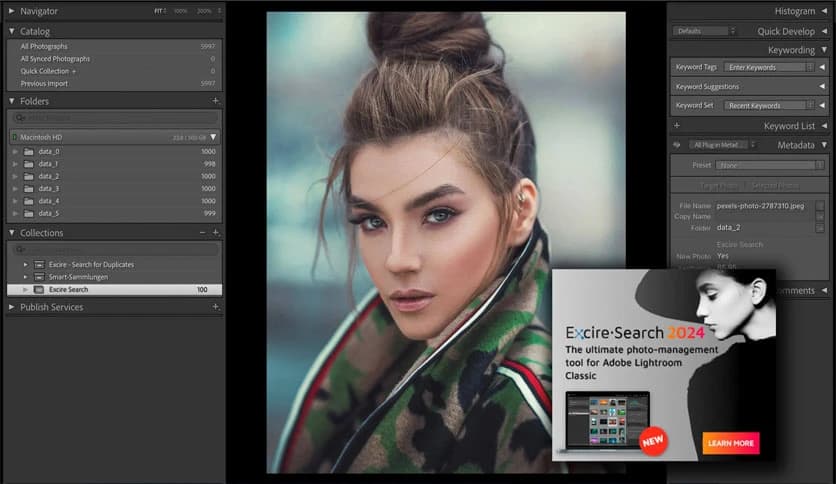The width and height of the screenshot is (836, 484).
Task: Select 200% zoom level in Navigator
Action: (204, 11)
